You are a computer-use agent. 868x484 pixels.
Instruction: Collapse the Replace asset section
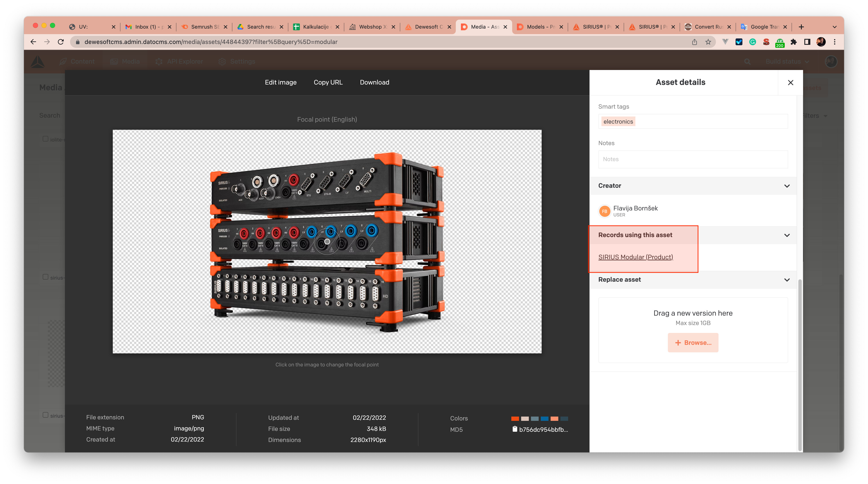787,280
